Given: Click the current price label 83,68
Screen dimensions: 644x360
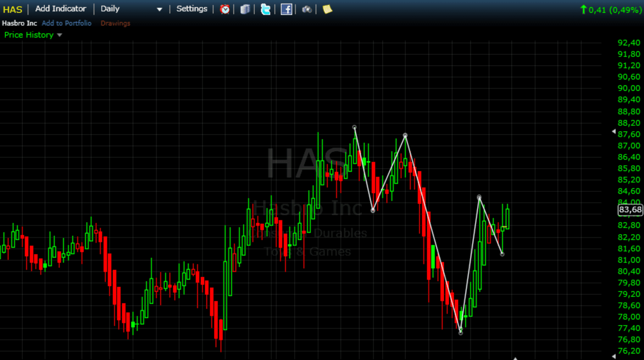Looking at the screenshot, I should pos(630,210).
